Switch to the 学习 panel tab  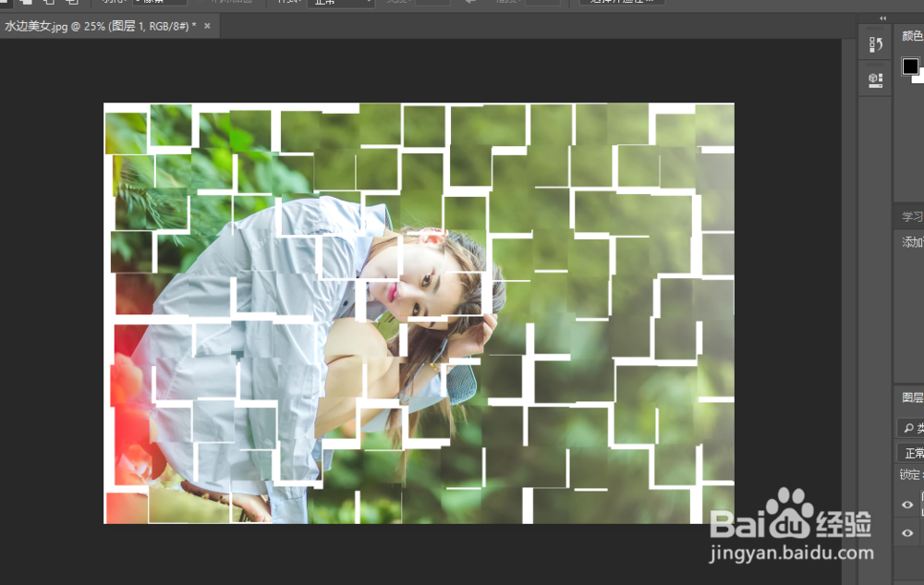pos(912,217)
